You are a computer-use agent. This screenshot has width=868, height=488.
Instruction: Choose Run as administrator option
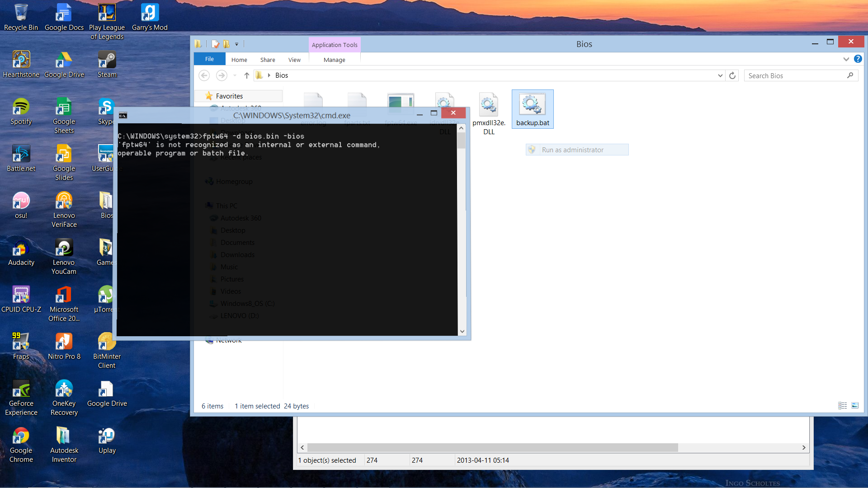pos(577,150)
